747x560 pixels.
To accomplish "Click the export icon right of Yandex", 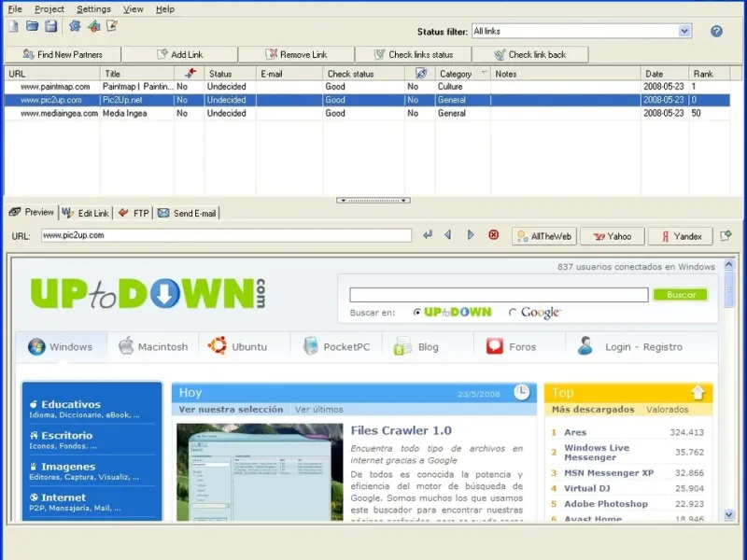I will 726,236.
